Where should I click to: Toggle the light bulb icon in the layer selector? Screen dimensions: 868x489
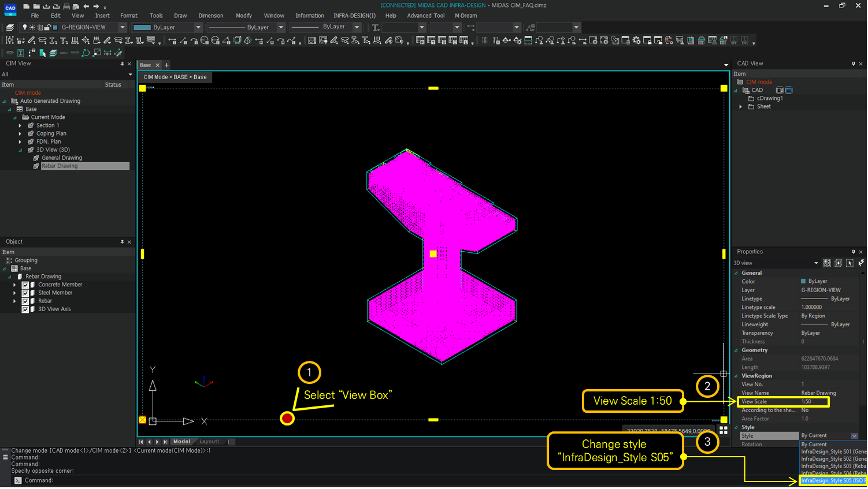pos(25,27)
